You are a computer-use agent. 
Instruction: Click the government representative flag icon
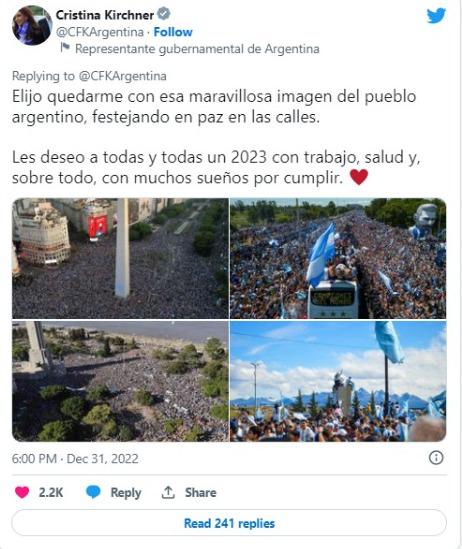click(x=65, y=47)
